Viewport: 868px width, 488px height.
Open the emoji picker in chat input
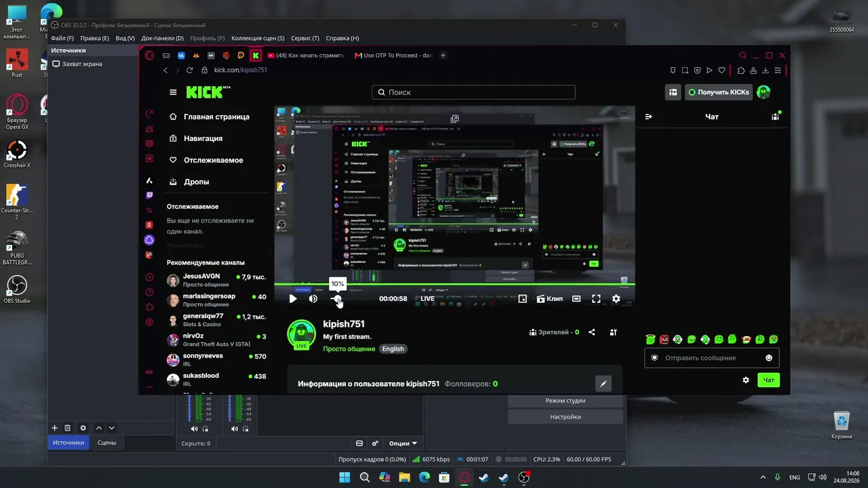[x=769, y=358]
